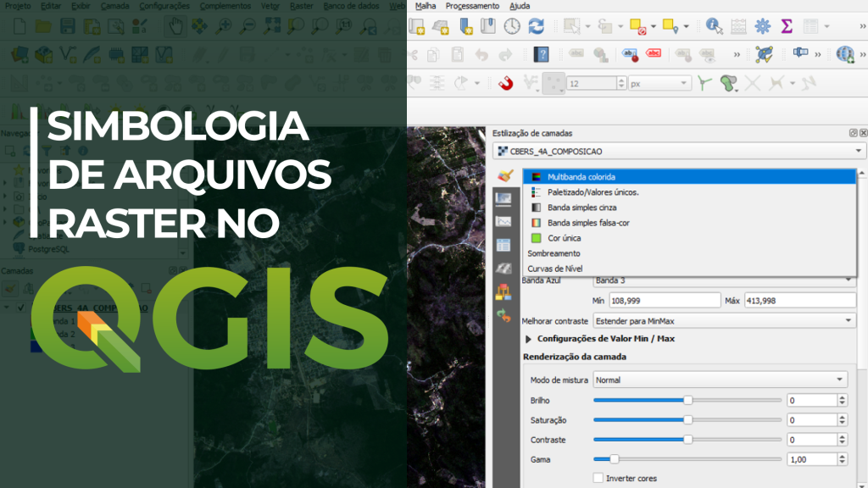Toggle the red snapping magnet icon
This screenshot has height=488, width=868.
point(505,83)
